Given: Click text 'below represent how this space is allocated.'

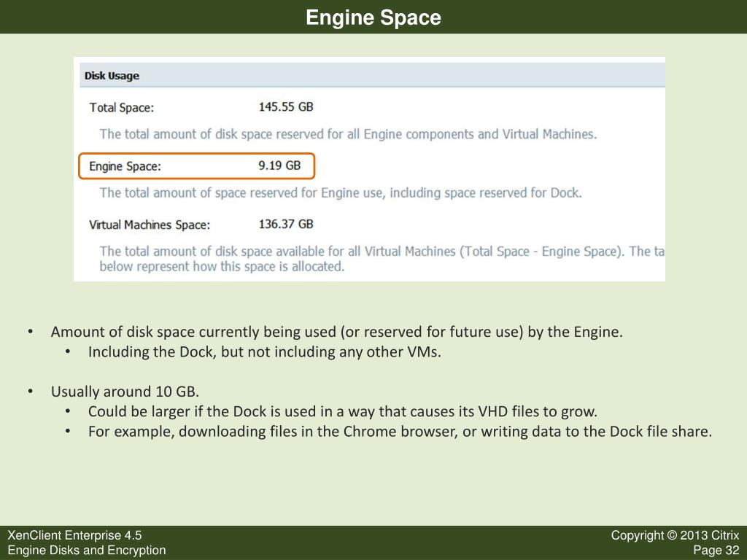Looking at the screenshot, I should (222, 266).
